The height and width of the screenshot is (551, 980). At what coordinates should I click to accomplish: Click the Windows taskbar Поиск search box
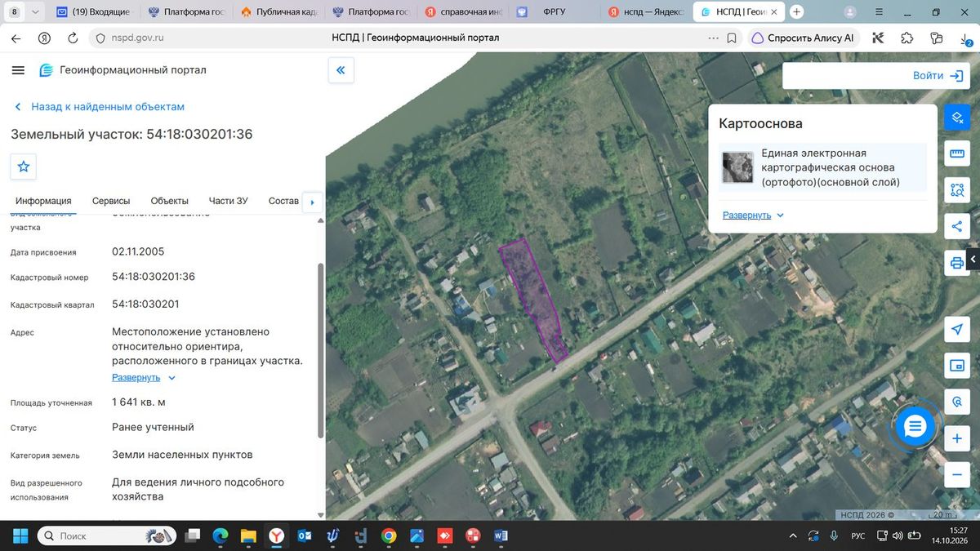pyautogui.click(x=107, y=535)
